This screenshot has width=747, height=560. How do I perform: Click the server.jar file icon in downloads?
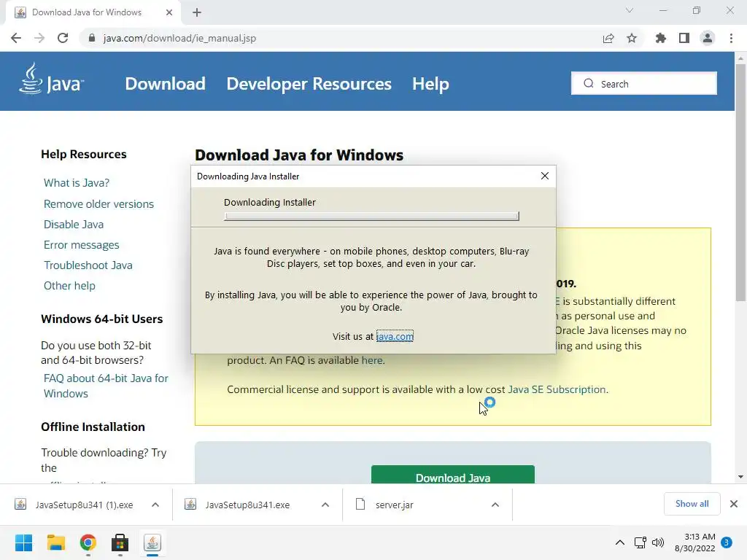(360, 505)
